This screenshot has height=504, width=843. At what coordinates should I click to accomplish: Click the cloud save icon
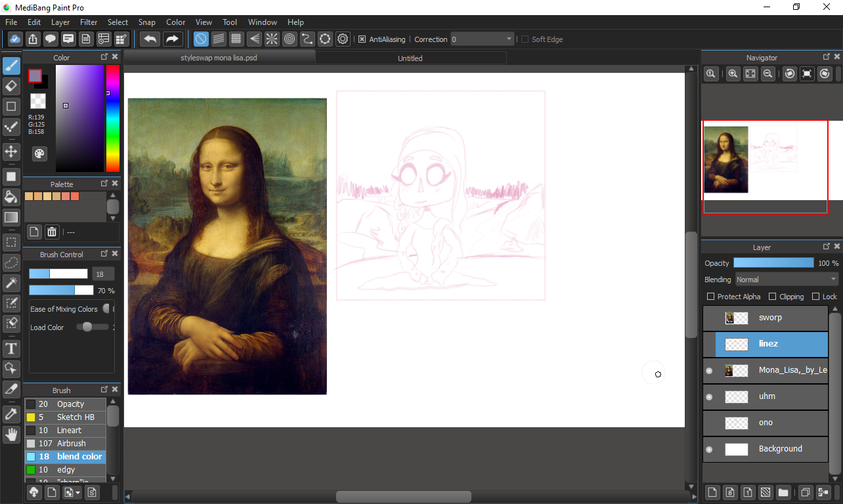15,39
